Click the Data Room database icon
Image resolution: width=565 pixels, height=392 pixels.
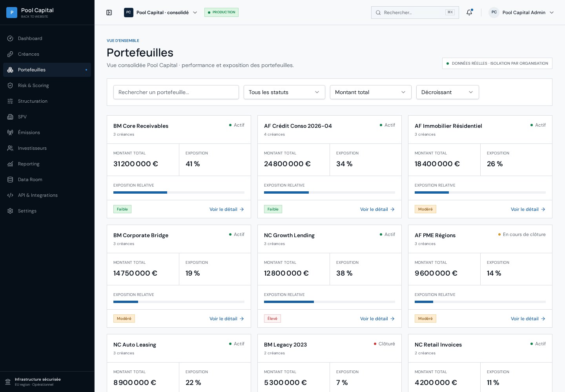(x=10, y=180)
